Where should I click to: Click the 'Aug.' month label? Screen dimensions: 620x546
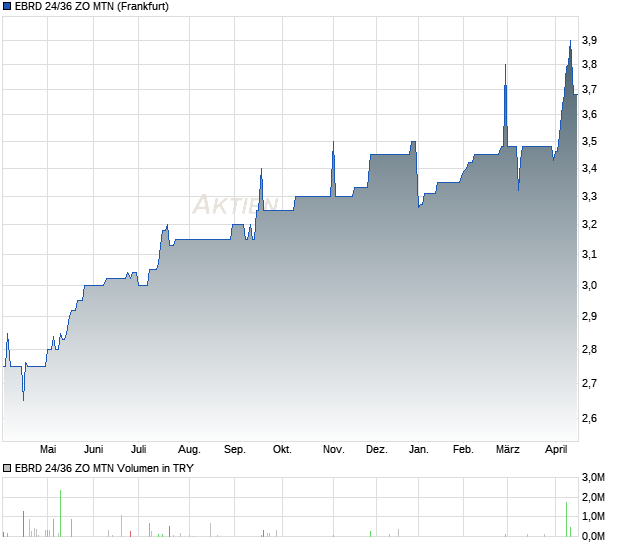tap(189, 449)
